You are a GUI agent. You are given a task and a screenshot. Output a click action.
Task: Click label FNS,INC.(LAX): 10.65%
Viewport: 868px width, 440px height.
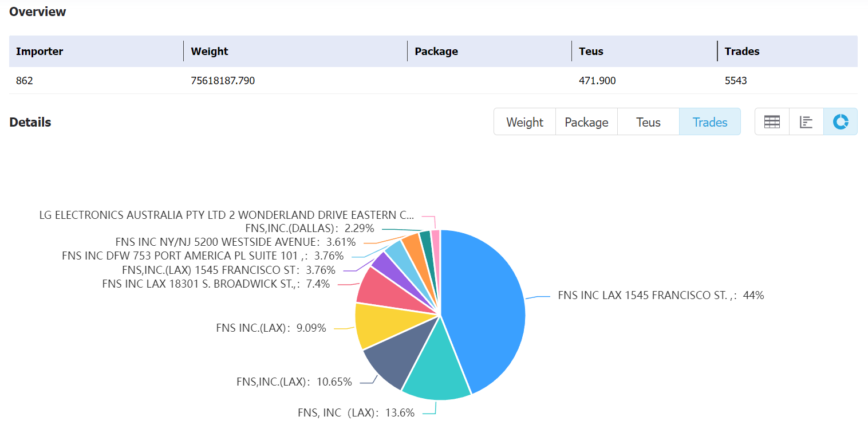pyautogui.click(x=294, y=382)
